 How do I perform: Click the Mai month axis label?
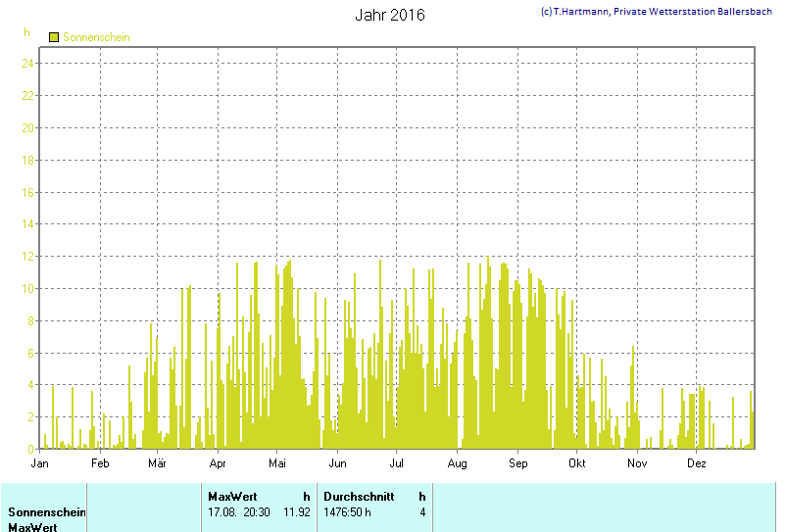point(277,462)
